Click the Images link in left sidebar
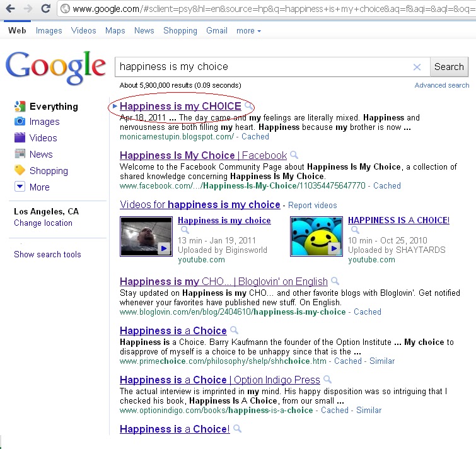 44,122
